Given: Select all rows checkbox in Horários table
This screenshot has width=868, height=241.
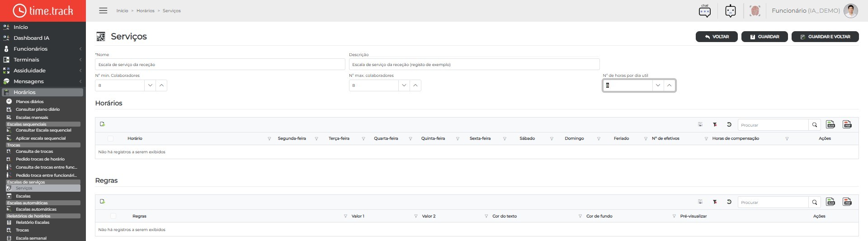Looking at the screenshot, I should [110, 138].
